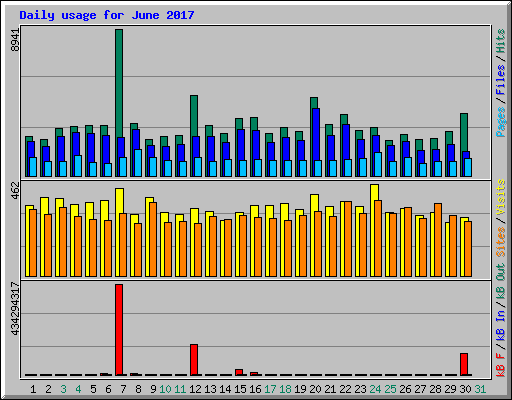Click green day label 31

coord(480,389)
